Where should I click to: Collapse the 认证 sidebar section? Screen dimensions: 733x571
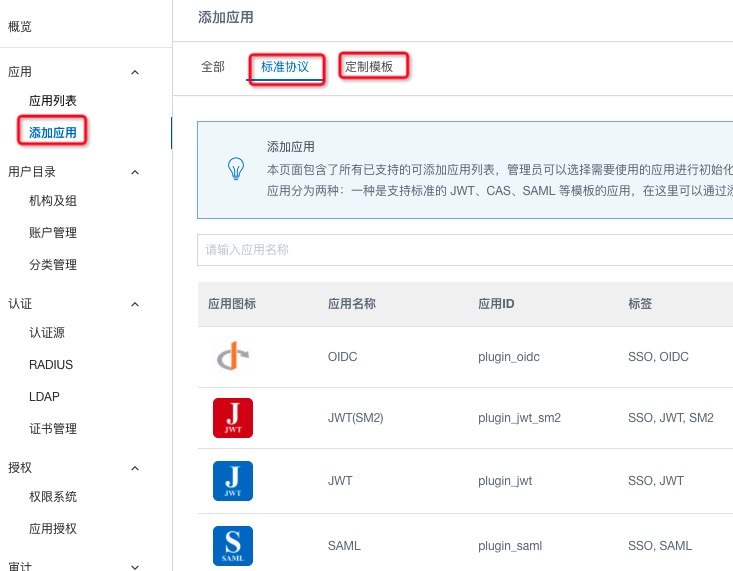pyautogui.click(x=135, y=304)
